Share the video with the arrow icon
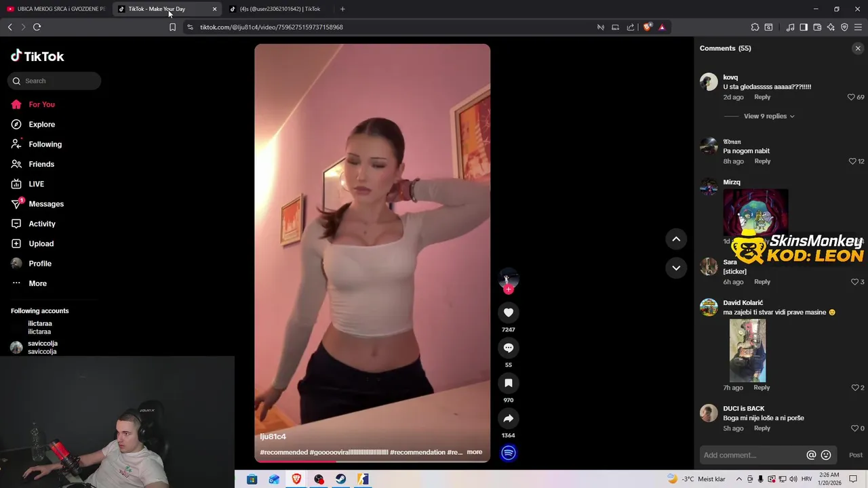 509,418
